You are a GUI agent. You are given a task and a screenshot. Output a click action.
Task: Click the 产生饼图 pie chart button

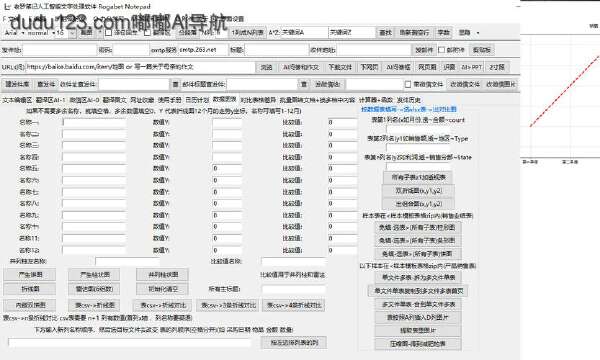click(x=30, y=275)
